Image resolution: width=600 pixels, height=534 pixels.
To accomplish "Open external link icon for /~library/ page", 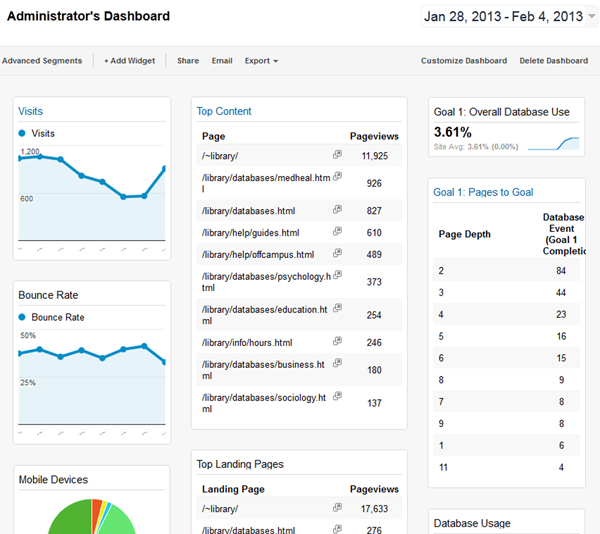I will (337, 155).
